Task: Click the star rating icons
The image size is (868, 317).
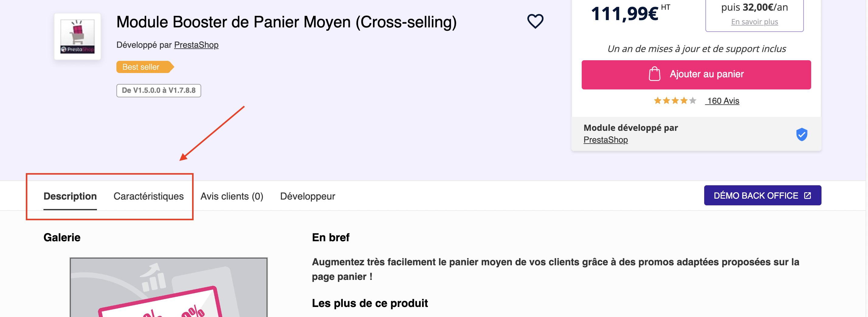Action: (x=675, y=100)
